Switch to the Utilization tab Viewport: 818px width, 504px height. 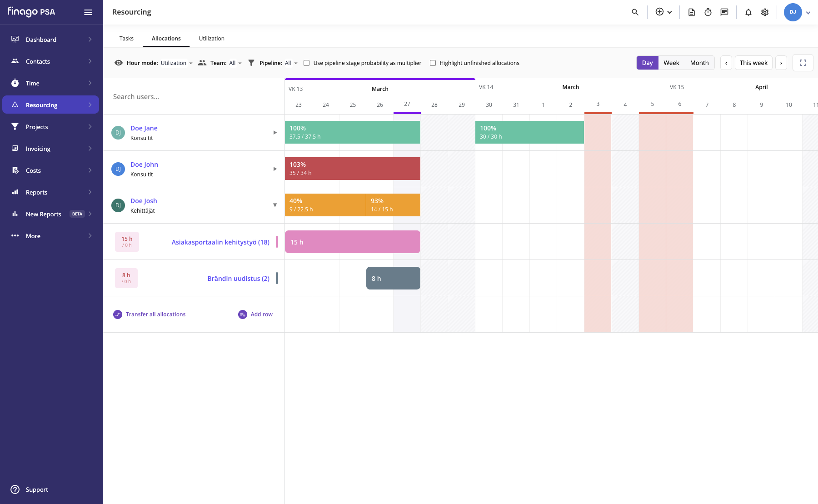212,39
